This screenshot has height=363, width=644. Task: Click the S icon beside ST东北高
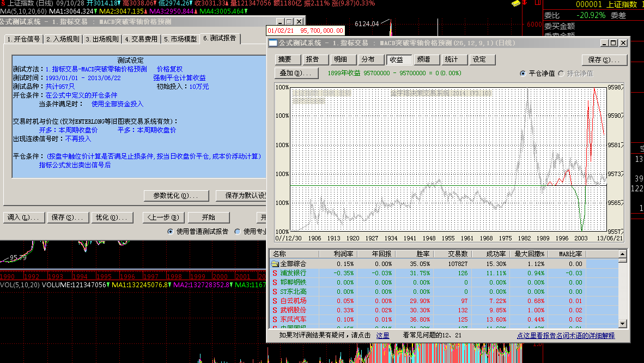point(275,292)
